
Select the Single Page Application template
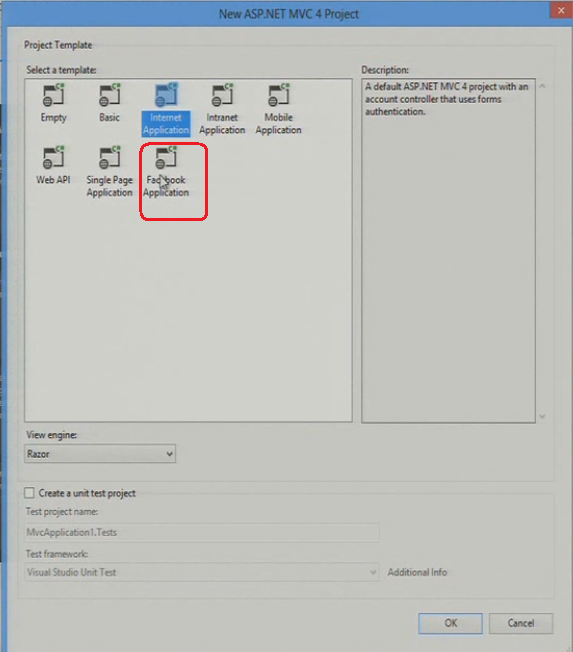pyautogui.click(x=109, y=172)
